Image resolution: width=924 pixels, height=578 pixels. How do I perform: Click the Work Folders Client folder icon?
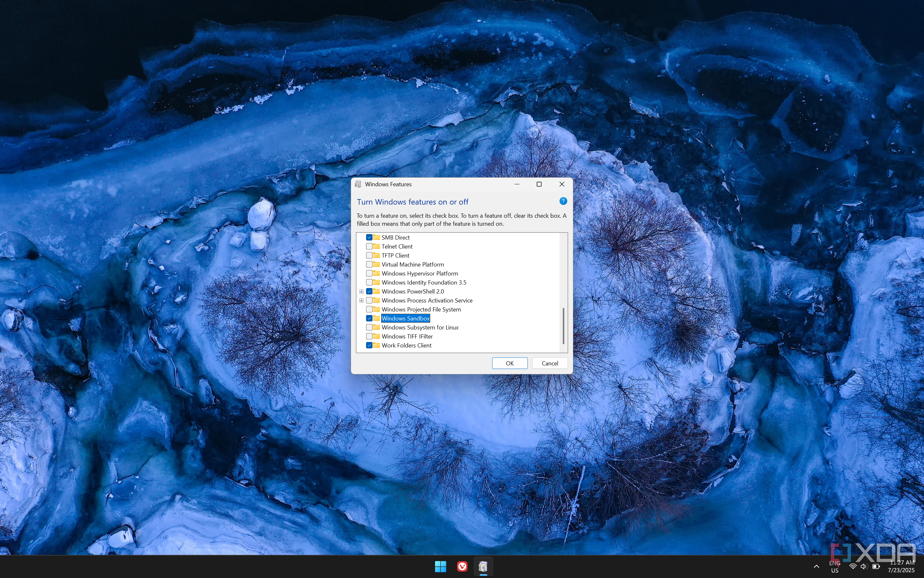pyautogui.click(x=376, y=345)
